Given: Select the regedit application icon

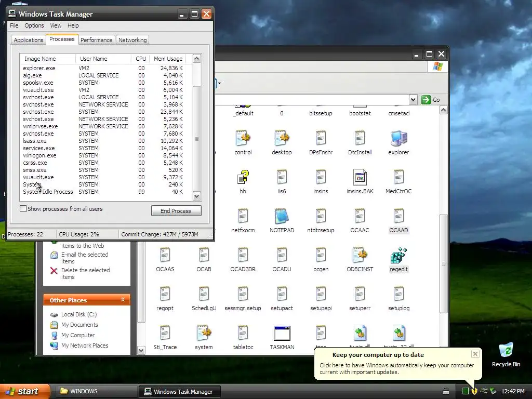Looking at the screenshot, I should (398, 255).
